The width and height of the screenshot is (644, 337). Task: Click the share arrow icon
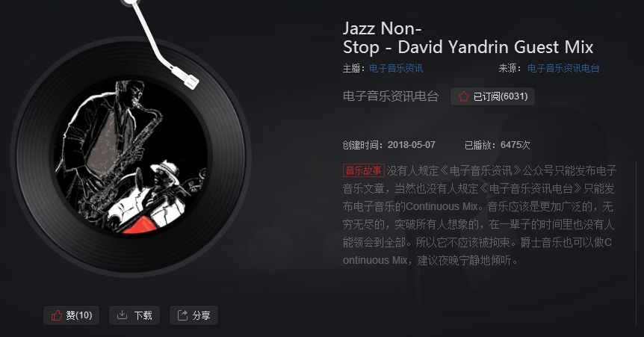pos(182,315)
